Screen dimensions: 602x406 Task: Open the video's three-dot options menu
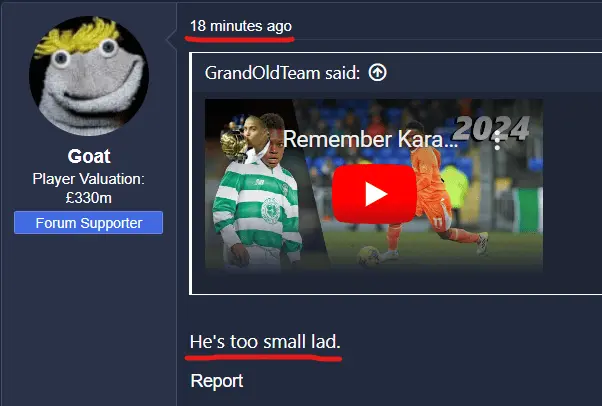[497, 140]
